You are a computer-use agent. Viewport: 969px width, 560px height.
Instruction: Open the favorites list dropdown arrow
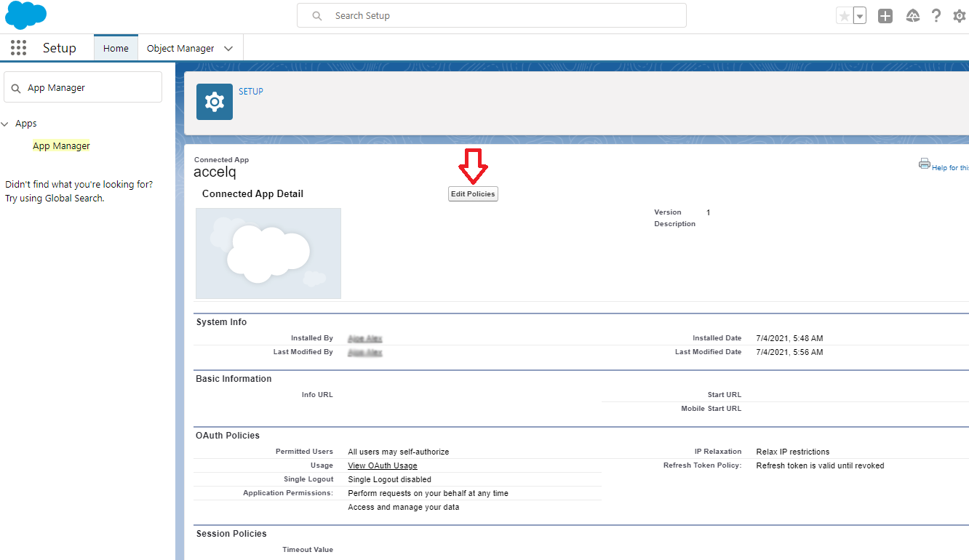click(860, 16)
